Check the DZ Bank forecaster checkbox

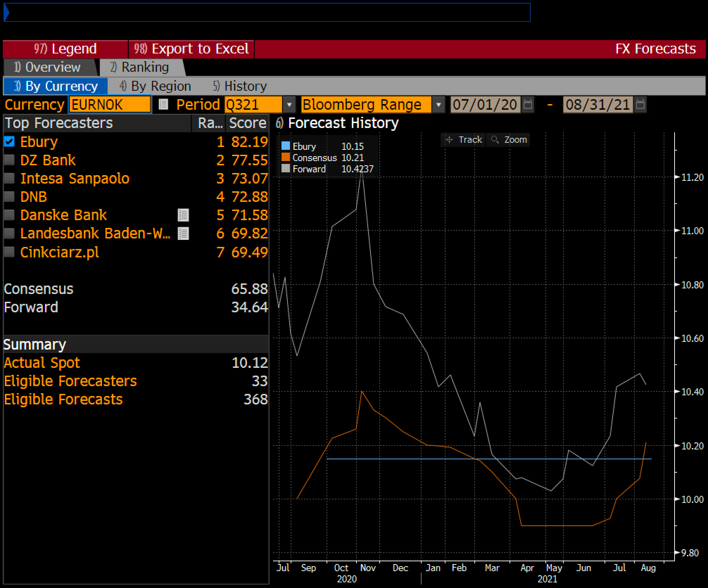click(9, 160)
